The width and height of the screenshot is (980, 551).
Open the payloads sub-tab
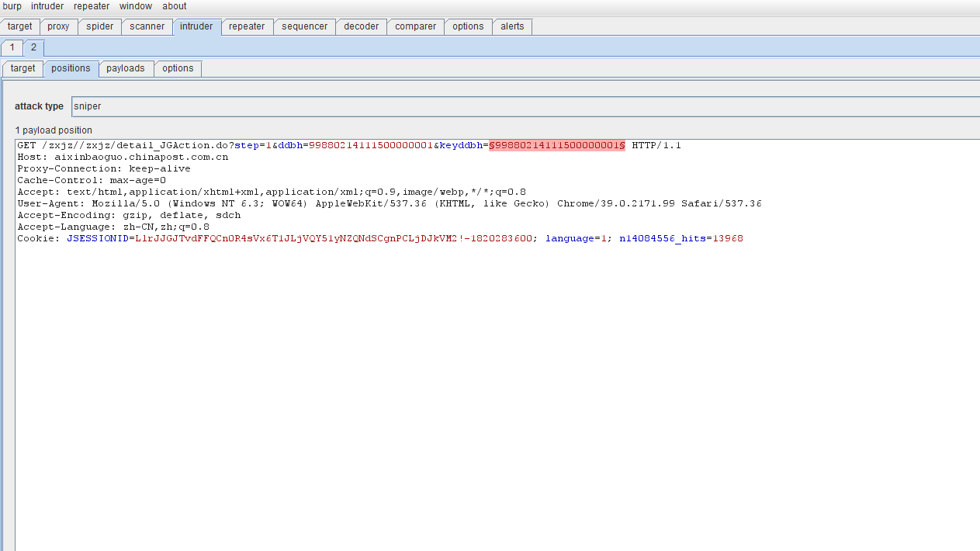pos(126,68)
